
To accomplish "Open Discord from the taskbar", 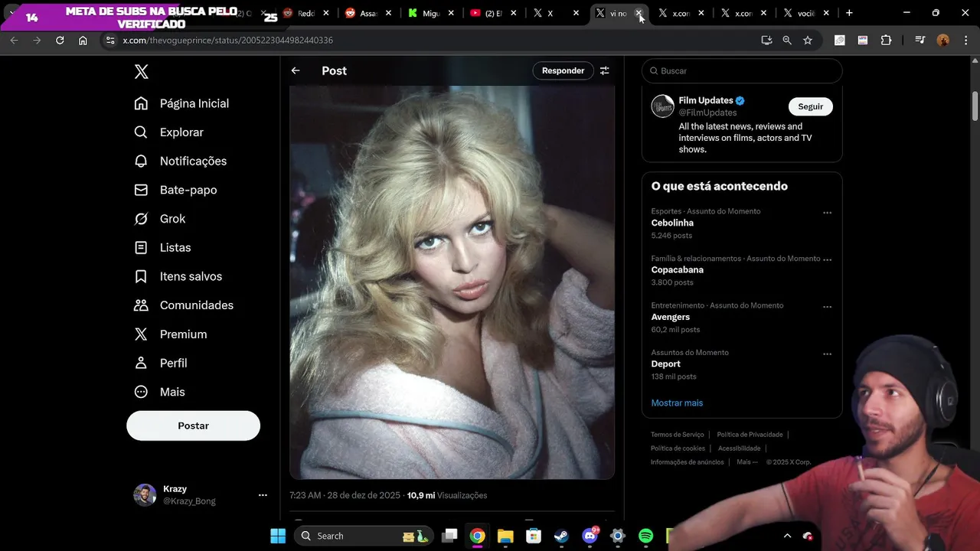I will tap(590, 536).
